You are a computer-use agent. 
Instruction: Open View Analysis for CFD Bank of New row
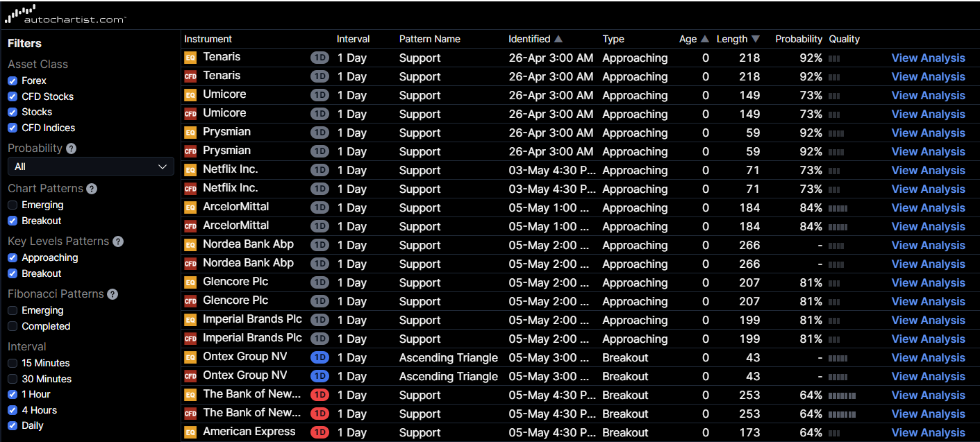coord(929,414)
